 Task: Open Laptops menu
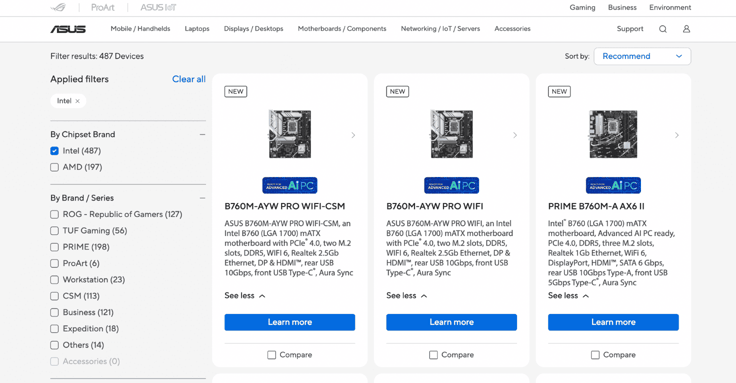[x=197, y=29]
